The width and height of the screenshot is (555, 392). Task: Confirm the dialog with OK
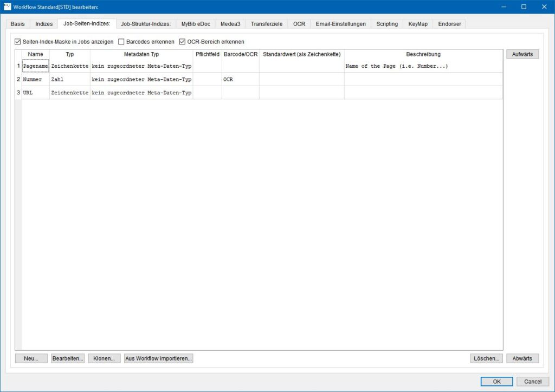496,381
